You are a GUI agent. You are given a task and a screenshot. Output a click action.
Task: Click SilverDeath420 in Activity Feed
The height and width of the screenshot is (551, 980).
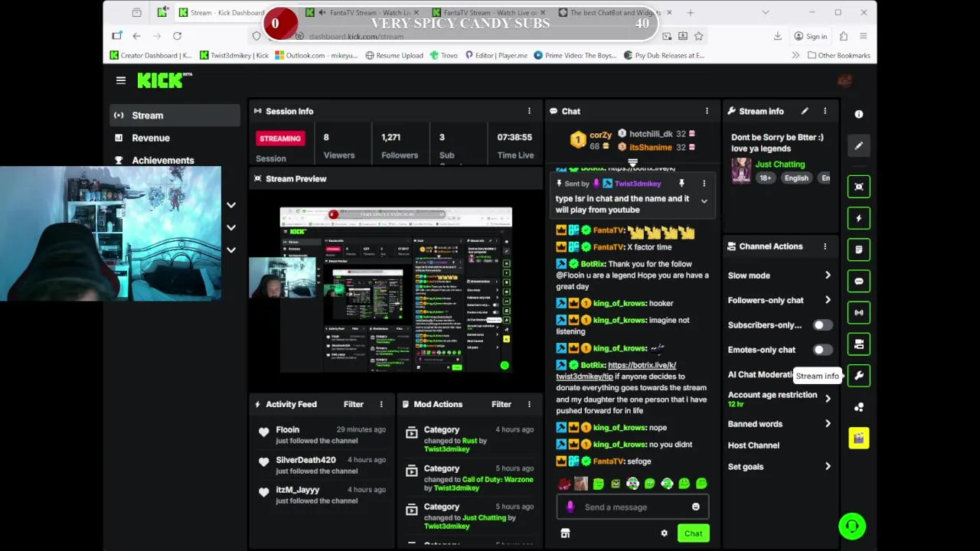[x=305, y=460]
